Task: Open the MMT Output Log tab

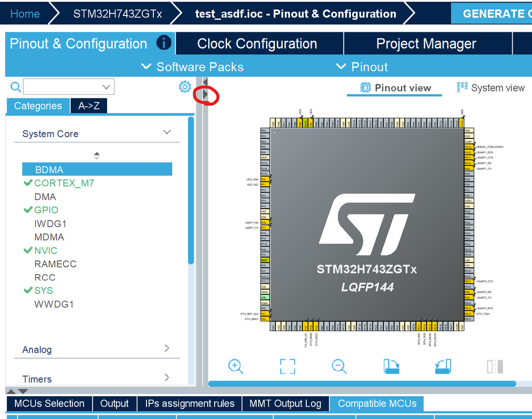Action: point(285,404)
